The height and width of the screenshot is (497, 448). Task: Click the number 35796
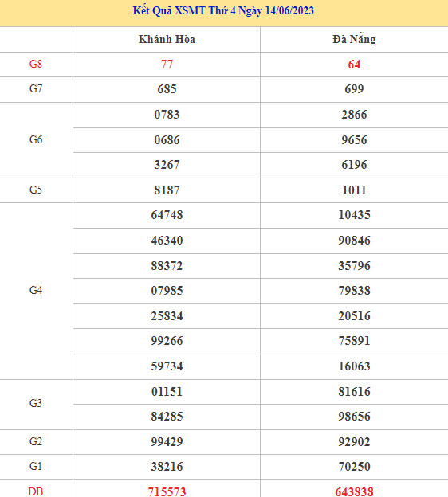click(x=354, y=266)
